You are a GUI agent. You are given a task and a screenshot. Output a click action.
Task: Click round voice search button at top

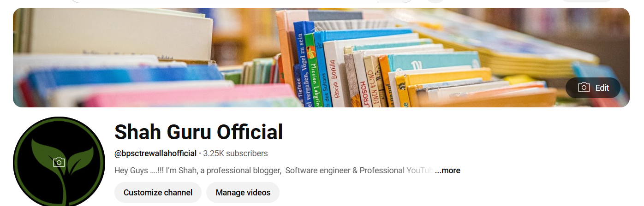tap(435, 1)
